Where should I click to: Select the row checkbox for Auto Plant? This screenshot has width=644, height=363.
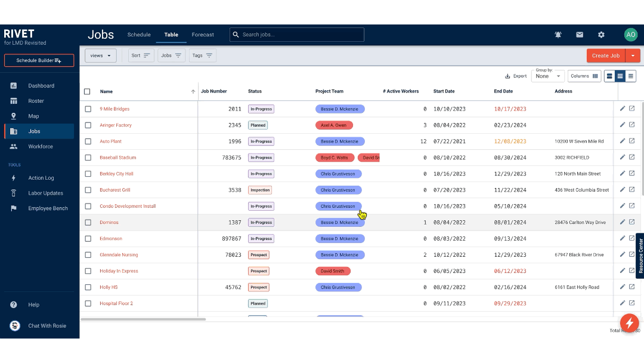(86, 141)
